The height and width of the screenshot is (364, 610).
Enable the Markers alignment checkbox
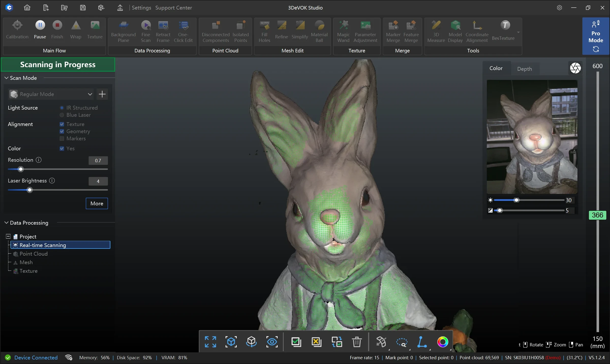(62, 138)
